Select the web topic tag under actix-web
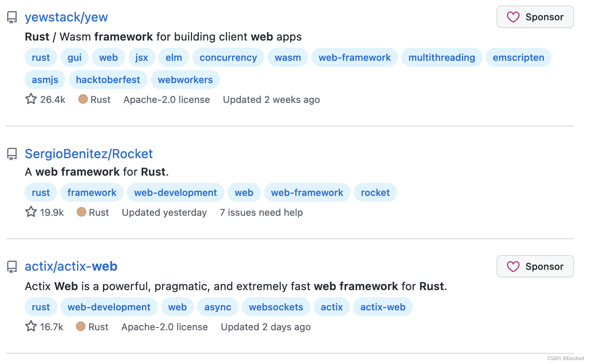The image size is (590, 364). point(177,307)
